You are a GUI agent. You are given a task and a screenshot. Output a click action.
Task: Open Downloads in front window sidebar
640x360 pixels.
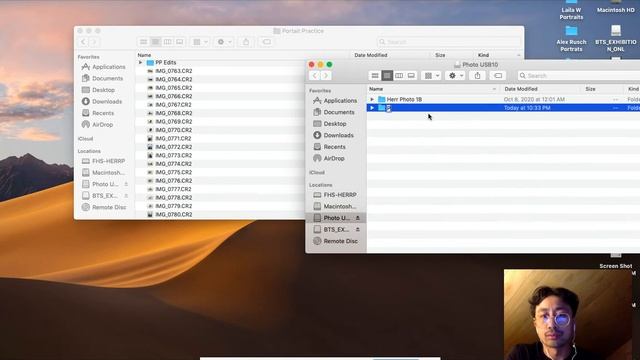pos(334,135)
